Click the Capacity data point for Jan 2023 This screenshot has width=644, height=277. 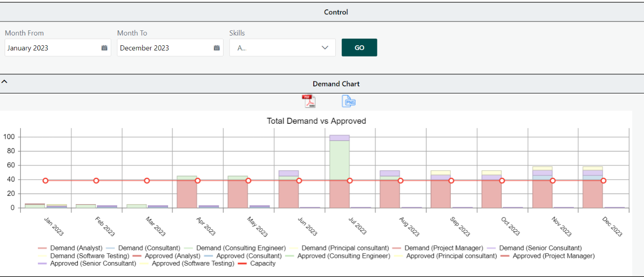[45, 181]
